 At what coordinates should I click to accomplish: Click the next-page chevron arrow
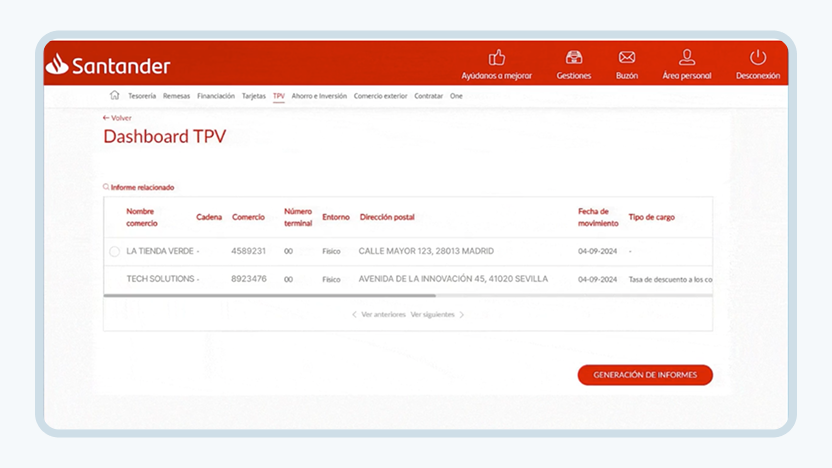point(462,315)
